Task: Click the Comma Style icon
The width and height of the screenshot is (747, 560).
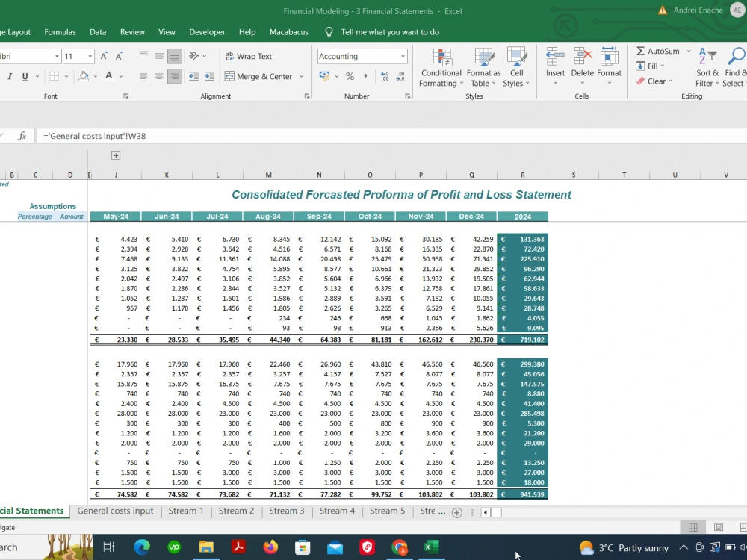Action: (365, 75)
